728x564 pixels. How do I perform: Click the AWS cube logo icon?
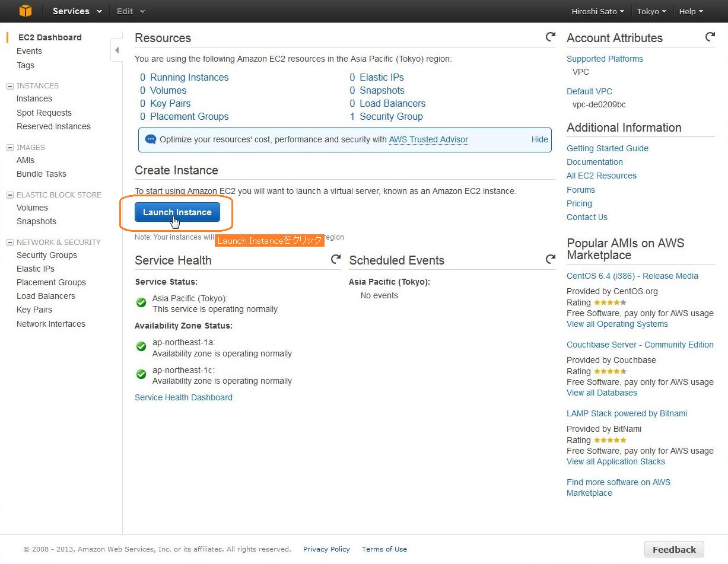(26, 11)
